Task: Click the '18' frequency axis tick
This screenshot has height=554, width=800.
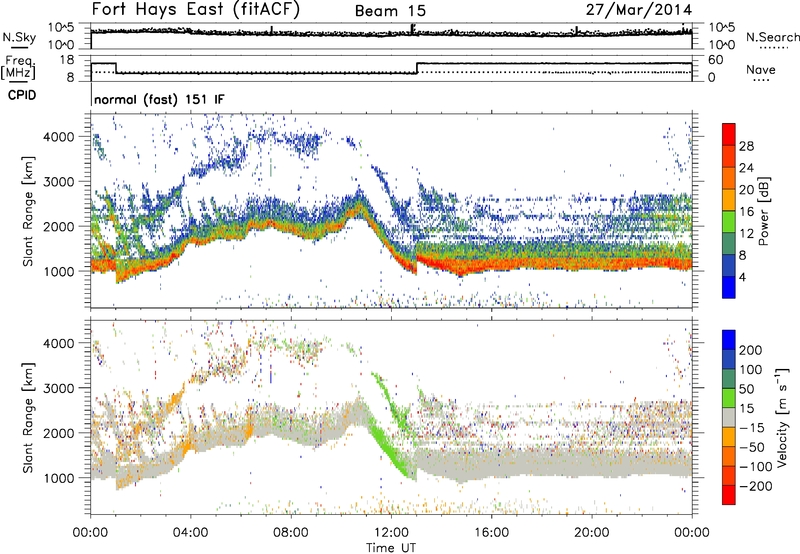Action: [x=67, y=60]
